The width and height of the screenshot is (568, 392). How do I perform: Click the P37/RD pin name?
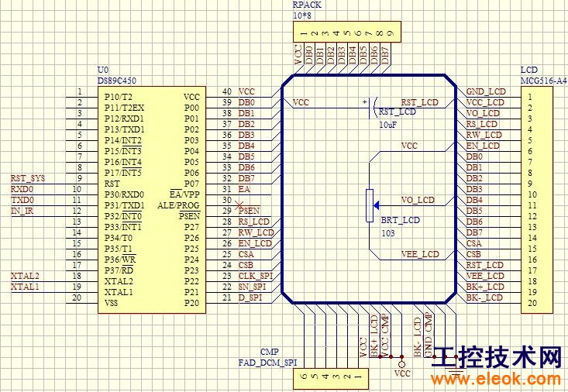(119, 270)
